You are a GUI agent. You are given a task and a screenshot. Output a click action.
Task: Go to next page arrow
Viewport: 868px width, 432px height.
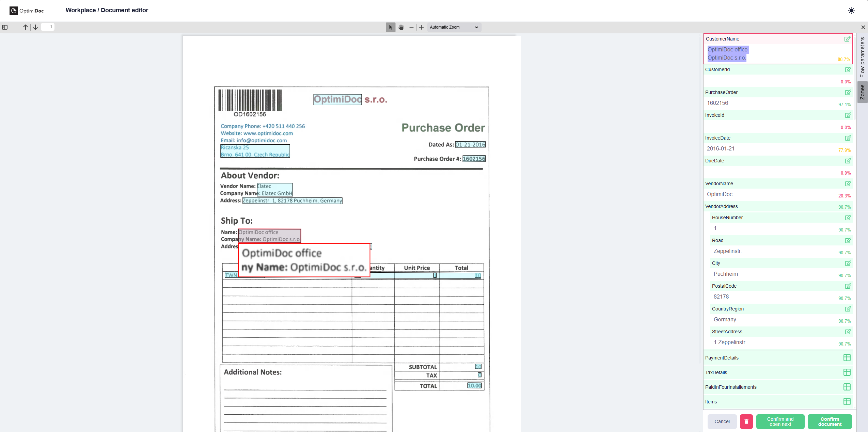(x=35, y=27)
